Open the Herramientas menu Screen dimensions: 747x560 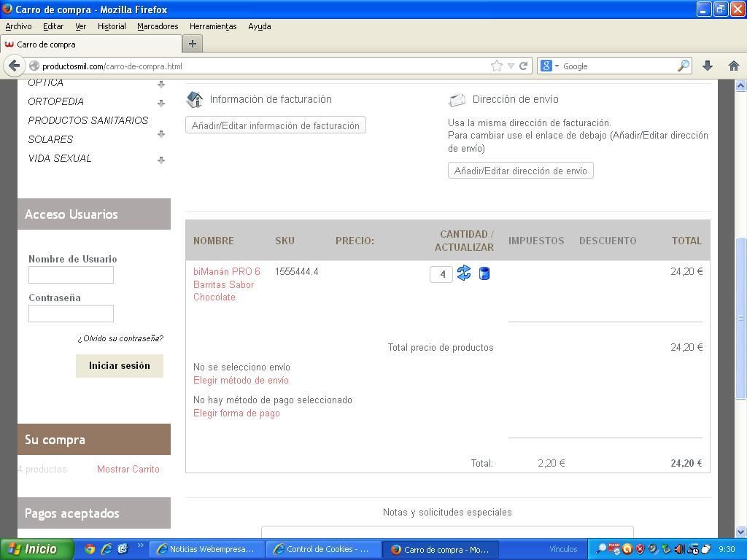coord(213,26)
